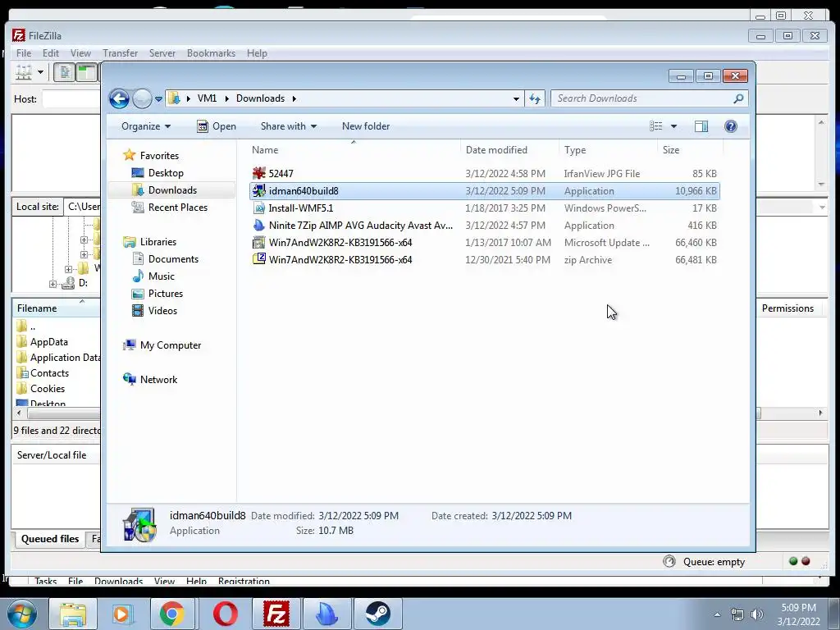Open Music library
840x630 pixels.
click(162, 276)
